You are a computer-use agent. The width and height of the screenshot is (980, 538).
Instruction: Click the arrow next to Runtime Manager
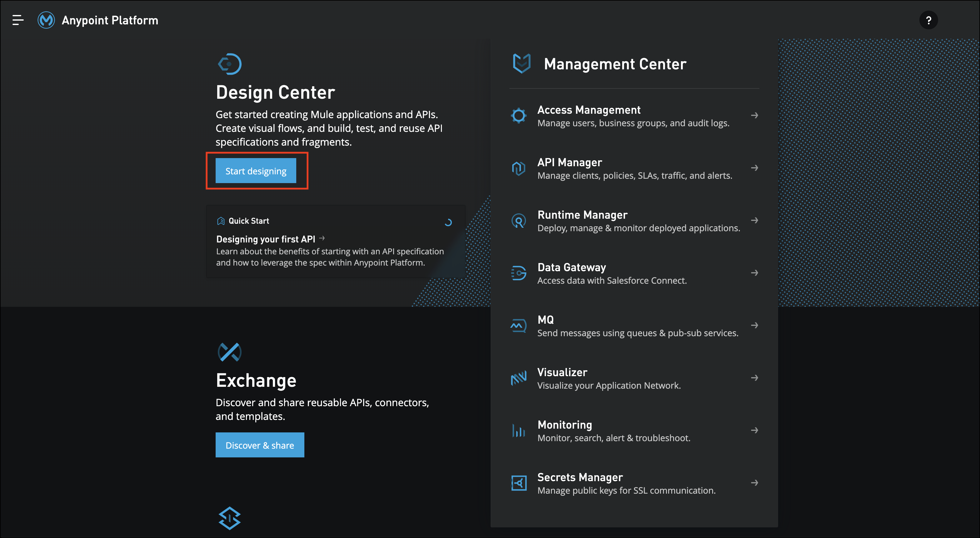pos(754,220)
